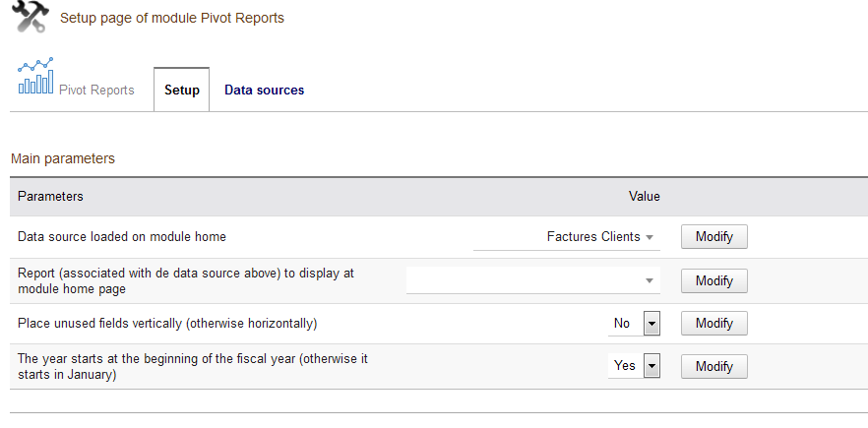868x428 pixels.
Task: Click the Parameters column header
Action: click(50, 197)
